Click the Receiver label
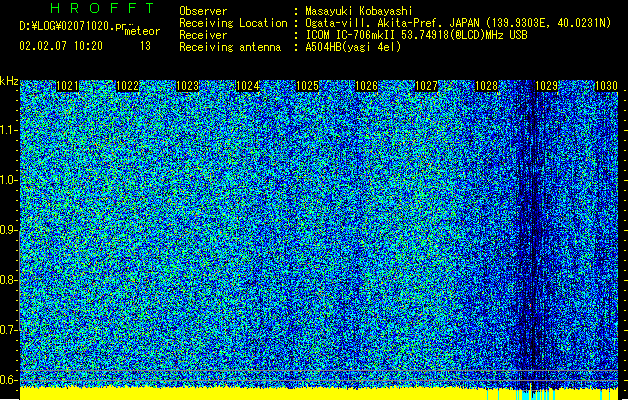The width and height of the screenshot is (629, 400). (203, 35)
